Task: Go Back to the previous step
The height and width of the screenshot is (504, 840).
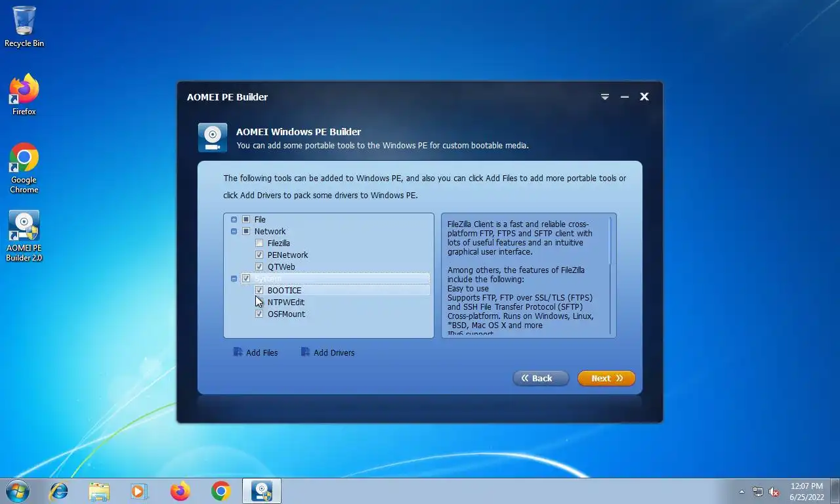Action: click(541, 378)
